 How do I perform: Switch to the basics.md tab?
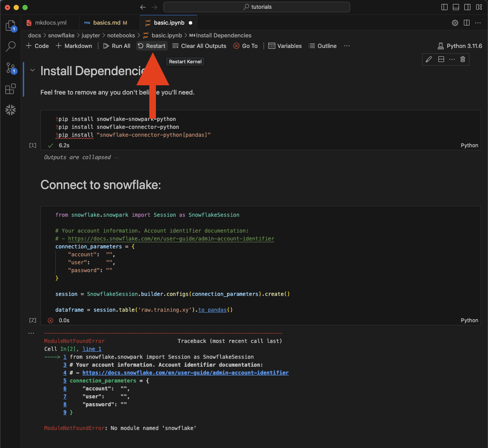coord(109,23)
